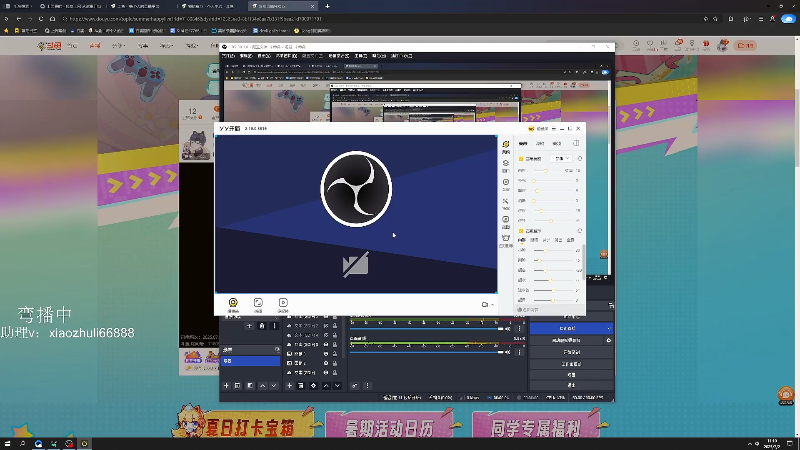Viewport: 800px width, 450px height.
Task: Click plus button in OBS panel above scenes
Action: click(x=249, y=326)
